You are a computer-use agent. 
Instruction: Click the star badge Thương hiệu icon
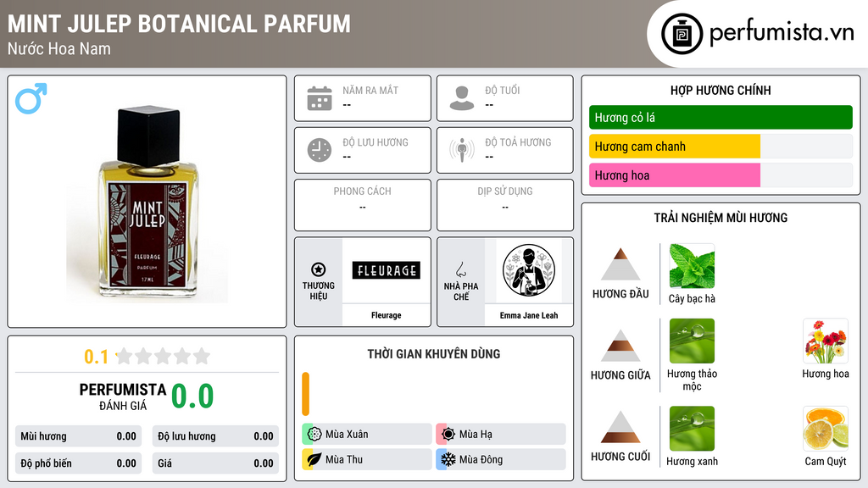319,269
